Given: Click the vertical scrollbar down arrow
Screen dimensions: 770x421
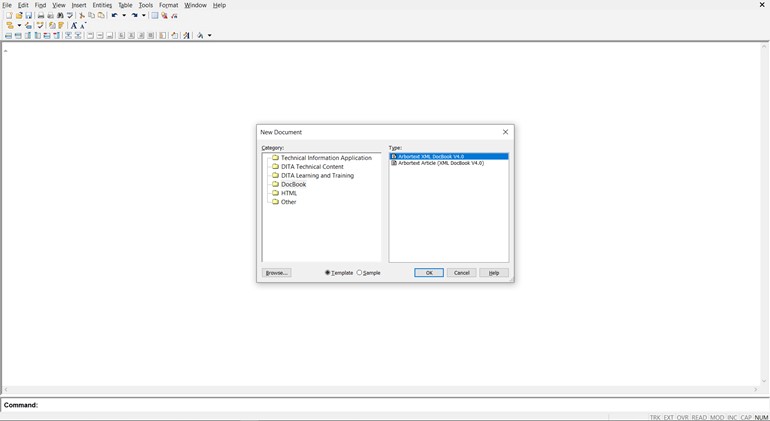Looking at the screenshot, I should point(764,381).
